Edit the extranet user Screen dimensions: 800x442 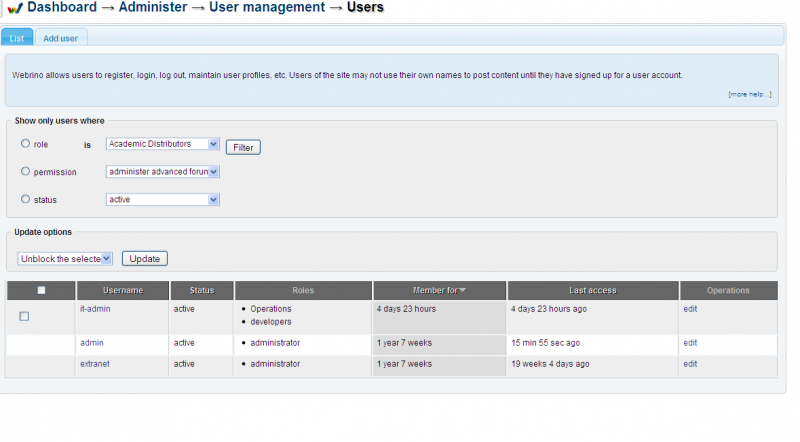(x=690, y=364)
